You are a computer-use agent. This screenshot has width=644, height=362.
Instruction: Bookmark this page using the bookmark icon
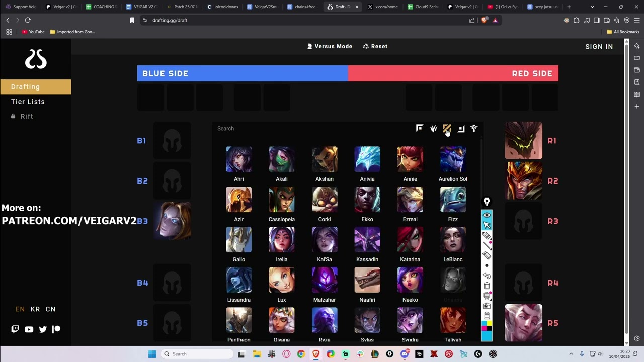pyautogui.click(x=132, y=20)
